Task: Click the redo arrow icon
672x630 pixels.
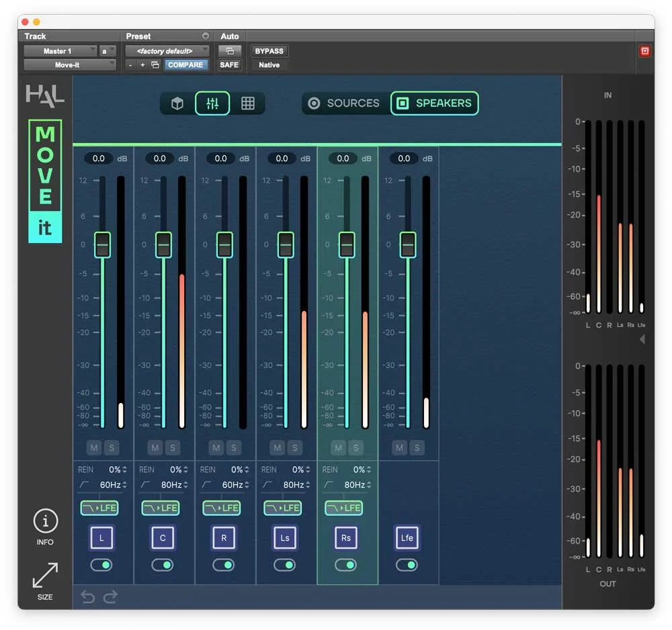Action: (x=111, y=596)
